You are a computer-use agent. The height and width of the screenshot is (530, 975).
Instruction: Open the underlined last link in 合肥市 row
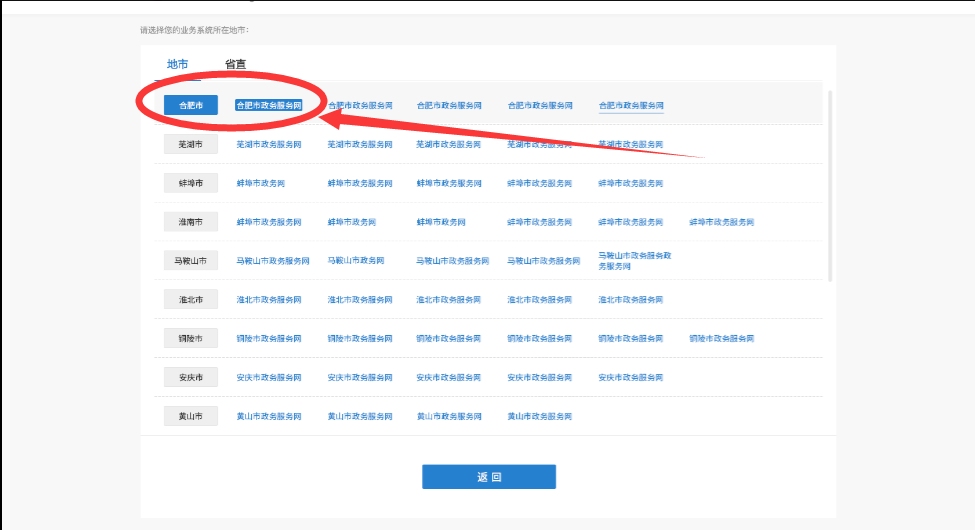tap(630, 105)
